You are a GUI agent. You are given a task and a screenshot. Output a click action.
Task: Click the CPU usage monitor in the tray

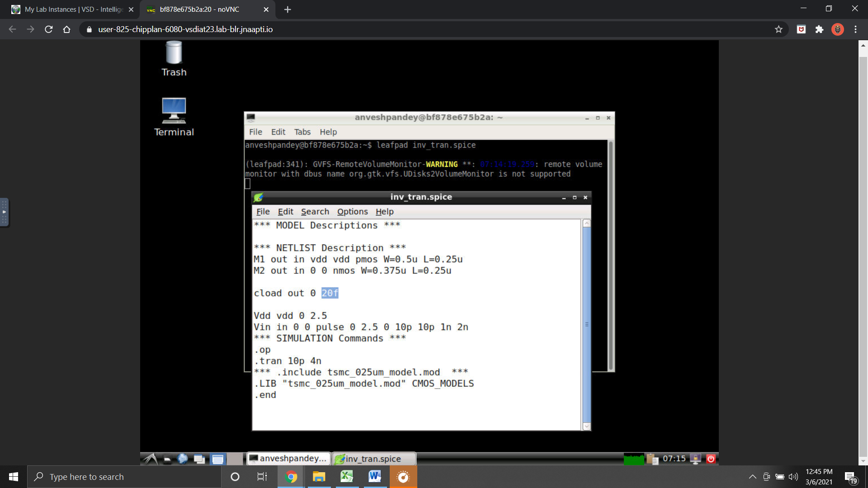click(x=633, y=458)
